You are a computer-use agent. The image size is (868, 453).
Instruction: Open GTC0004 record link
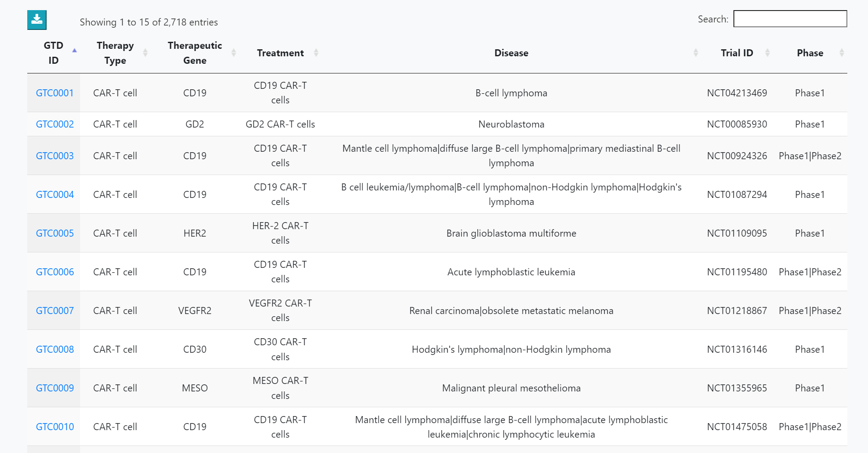pos(55,194)
